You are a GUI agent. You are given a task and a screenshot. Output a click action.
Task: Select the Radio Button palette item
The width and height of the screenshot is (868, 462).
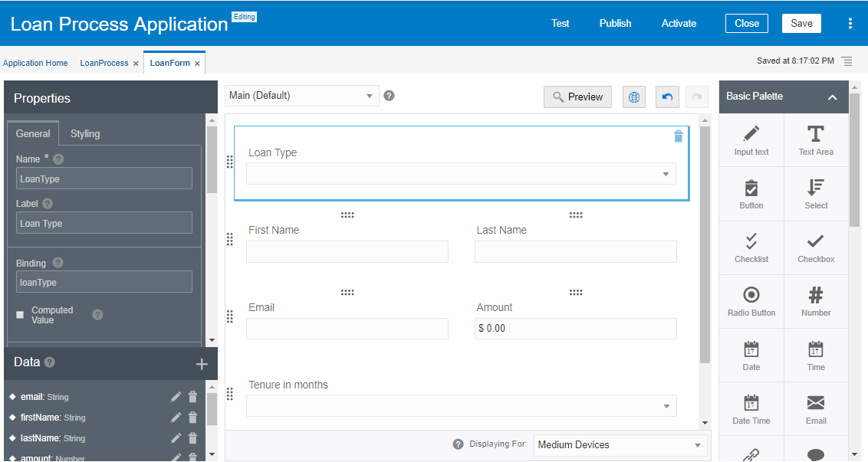point(751,302)
